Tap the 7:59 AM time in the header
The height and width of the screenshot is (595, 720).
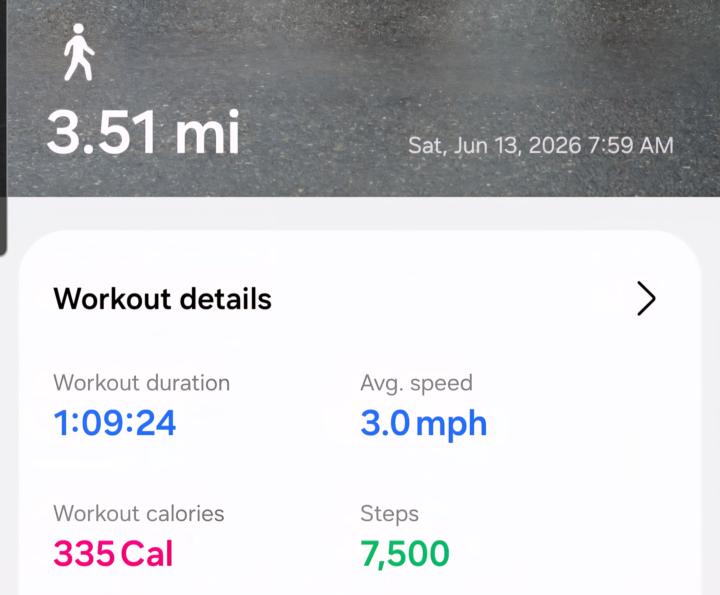(x=630, y=146)
